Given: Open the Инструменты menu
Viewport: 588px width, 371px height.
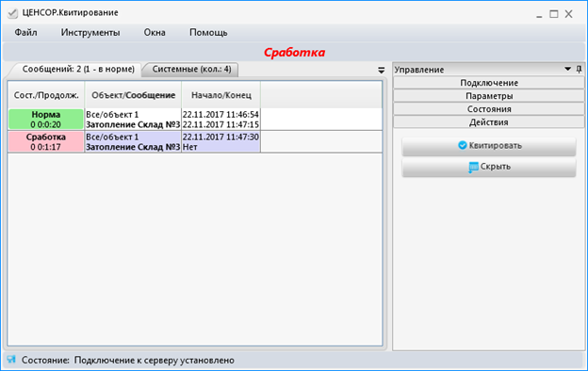Looking at the screenshot, I should [90, 33].
